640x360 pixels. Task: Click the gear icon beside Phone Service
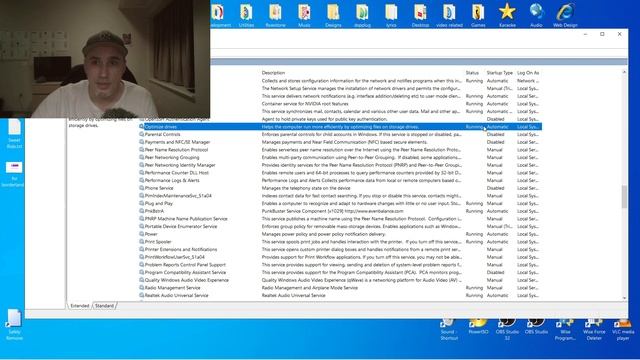click(141, 188)
